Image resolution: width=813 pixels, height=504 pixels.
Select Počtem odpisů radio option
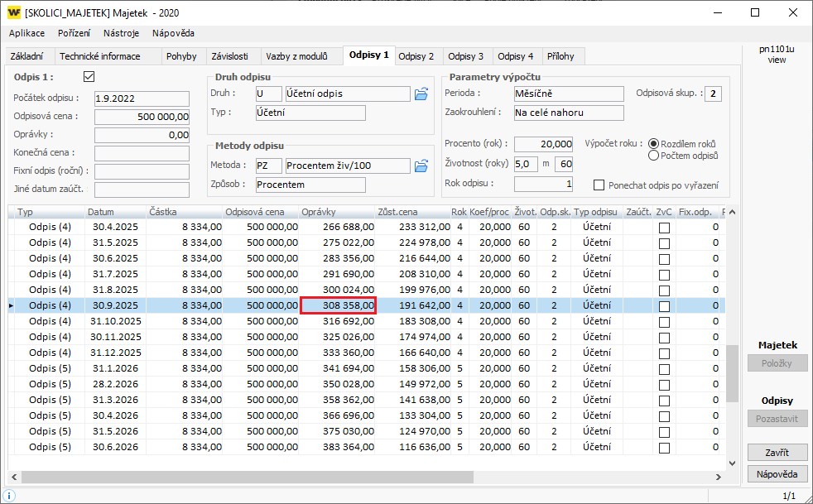click(653, 155)
